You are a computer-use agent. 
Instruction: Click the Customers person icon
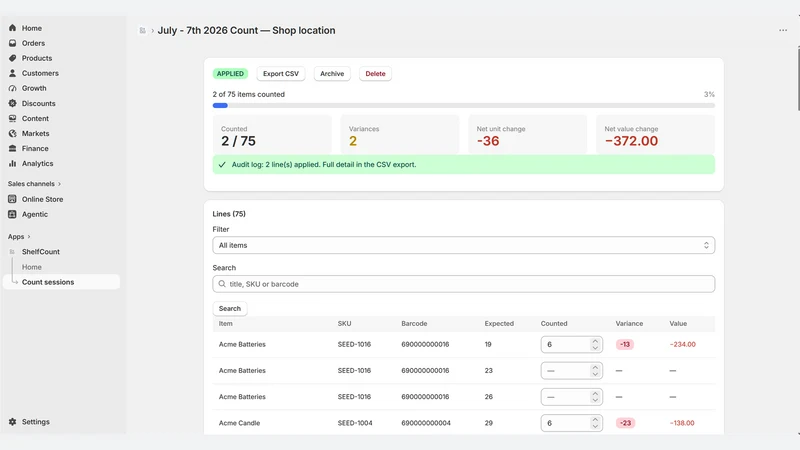point(12,73)
